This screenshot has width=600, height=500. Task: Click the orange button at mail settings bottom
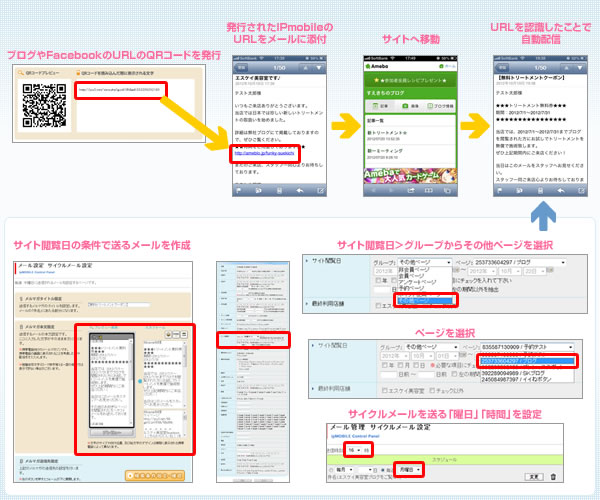tap(155, 476)
